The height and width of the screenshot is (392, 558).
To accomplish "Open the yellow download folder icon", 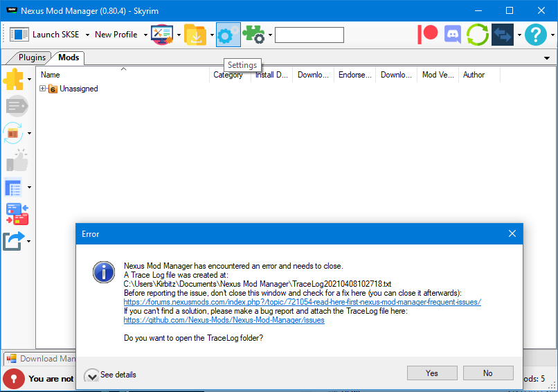I will click(x=195, y=35).
